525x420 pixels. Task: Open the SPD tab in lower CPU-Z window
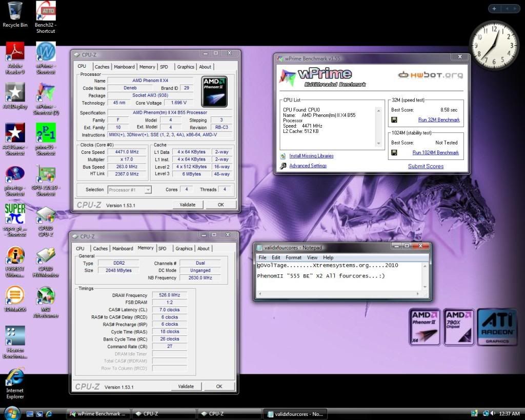coord(162,249)
